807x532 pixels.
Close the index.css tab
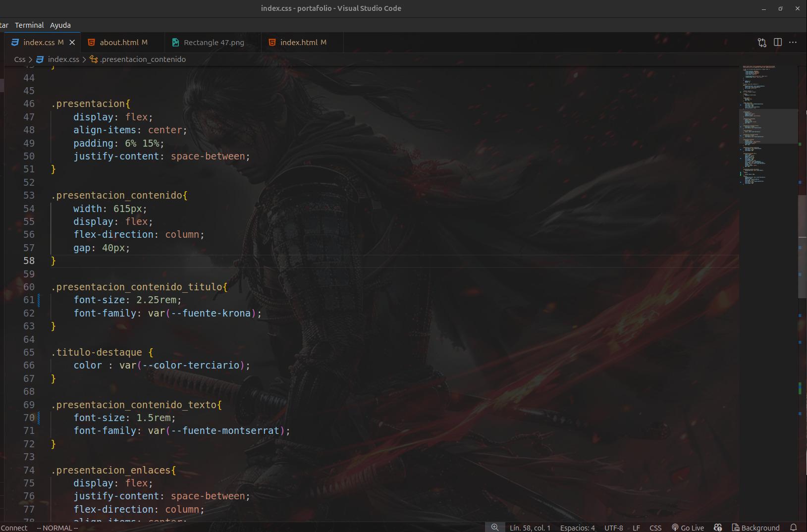(72, 43)
